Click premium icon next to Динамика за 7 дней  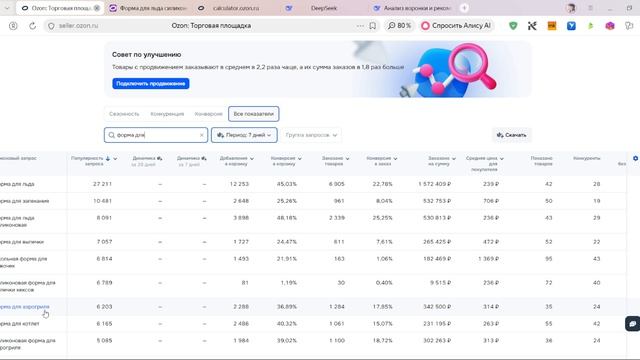(x=204, y=158)
